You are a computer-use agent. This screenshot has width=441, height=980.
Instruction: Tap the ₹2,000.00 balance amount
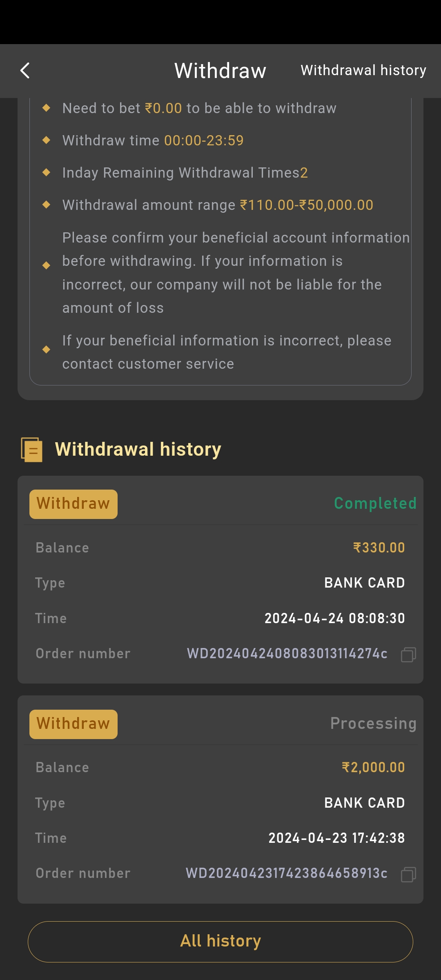(373, 767)
